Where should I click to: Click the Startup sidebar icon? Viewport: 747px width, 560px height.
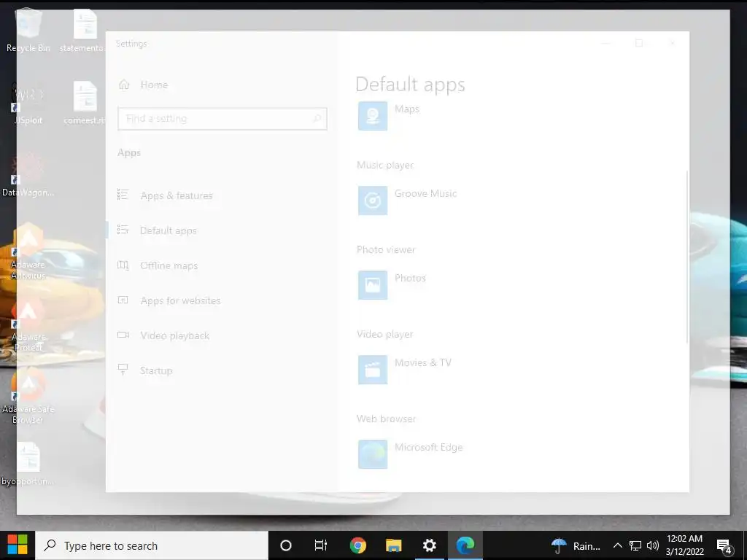pyautogui.click(x=123, y=370)
